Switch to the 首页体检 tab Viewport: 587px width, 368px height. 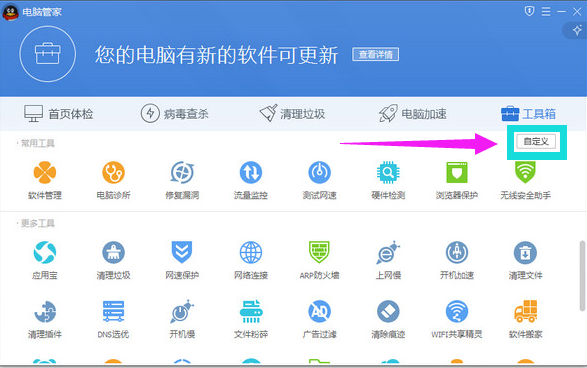pos(59,114)
